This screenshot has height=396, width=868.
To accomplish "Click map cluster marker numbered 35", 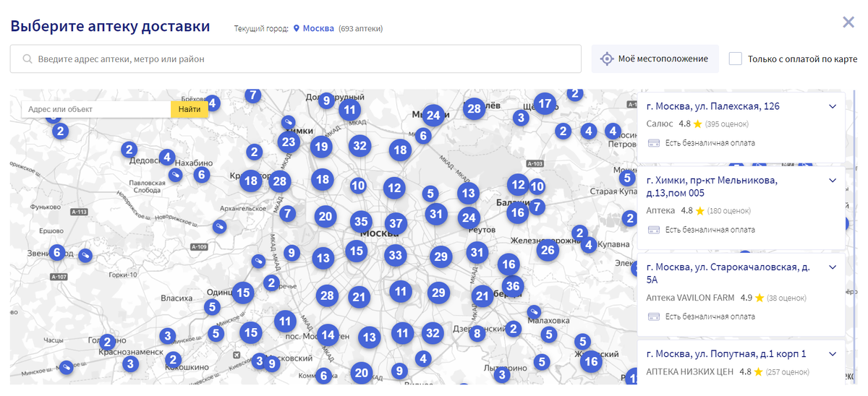I will tap(362, 222).
